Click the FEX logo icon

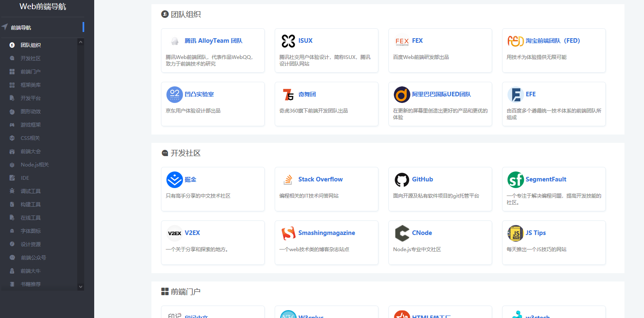(402, 41)
